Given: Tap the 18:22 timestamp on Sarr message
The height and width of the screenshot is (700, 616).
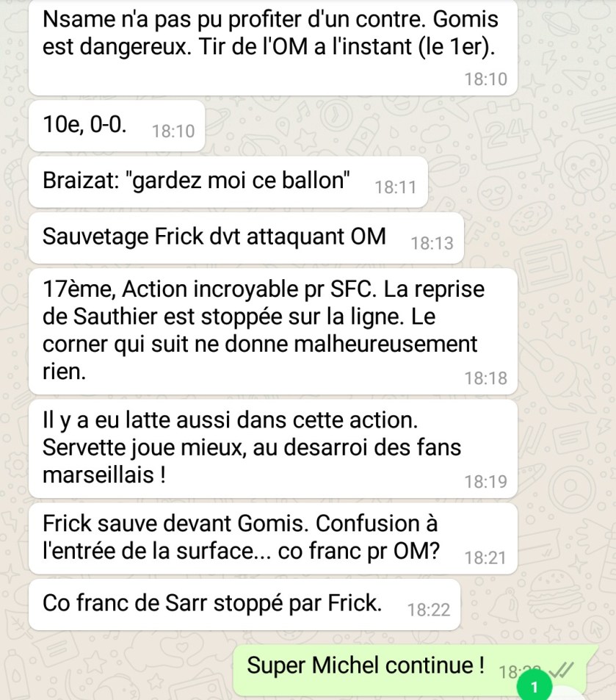Looking at the screenshot, I should coord(429,610).
